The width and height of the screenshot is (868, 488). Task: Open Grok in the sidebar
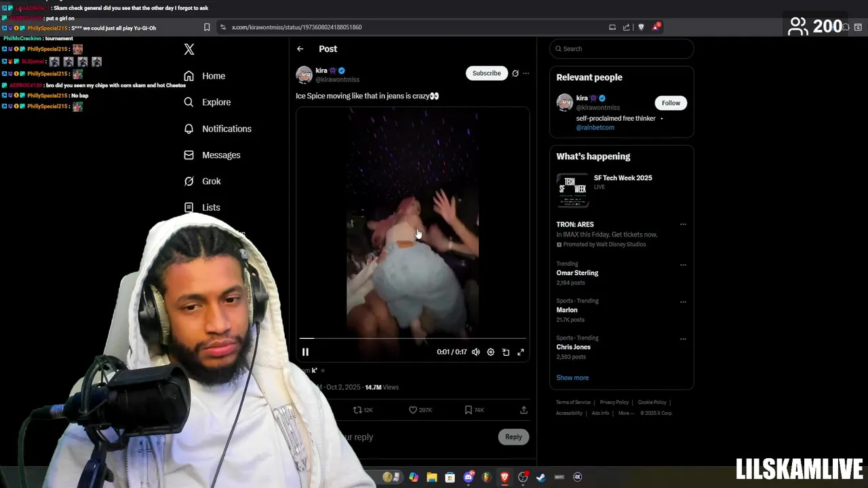click(x=202, y=181)
